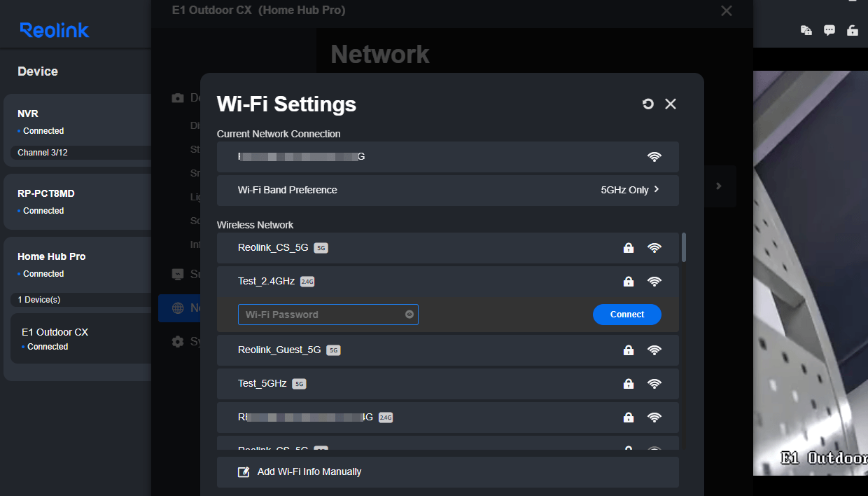Click the Wi-Fi signal icon for Reolink_CS_5G
Screen dimensions: 868x496
[x=654, y=247]
